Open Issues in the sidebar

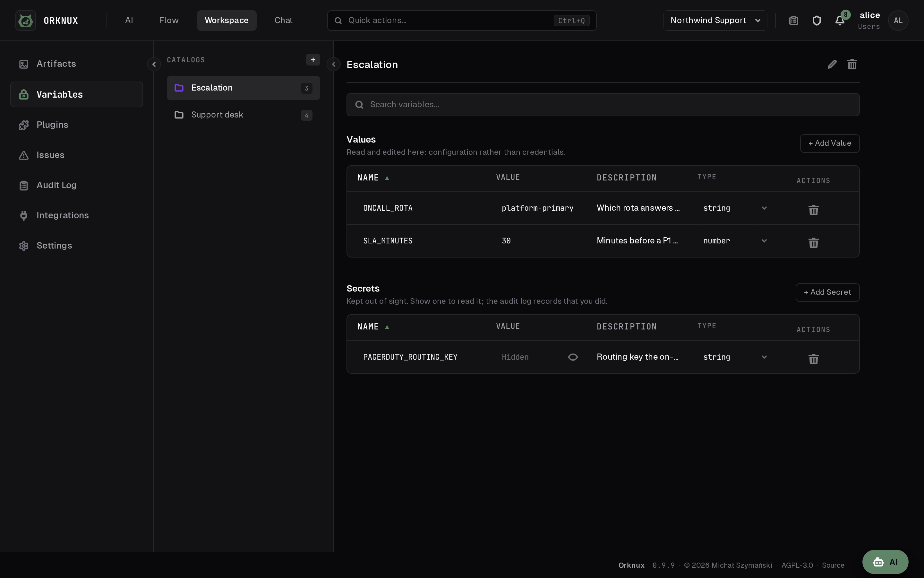coord(76,155)
